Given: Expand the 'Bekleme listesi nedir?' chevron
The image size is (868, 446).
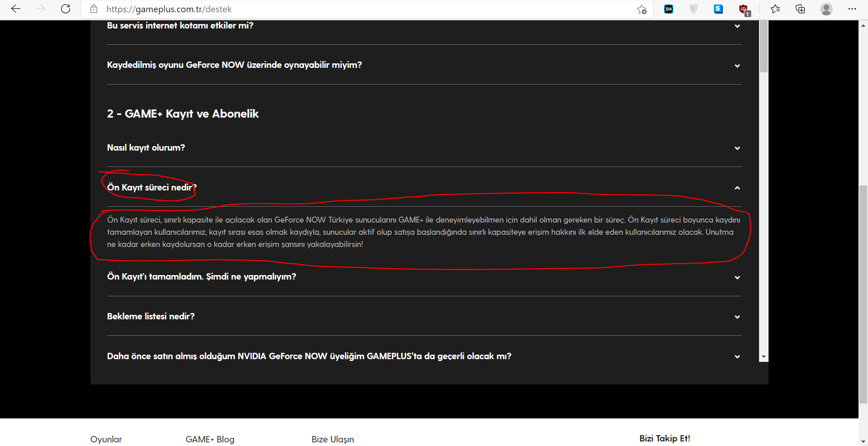Looking at the screenshot, I should coord(737,317).
